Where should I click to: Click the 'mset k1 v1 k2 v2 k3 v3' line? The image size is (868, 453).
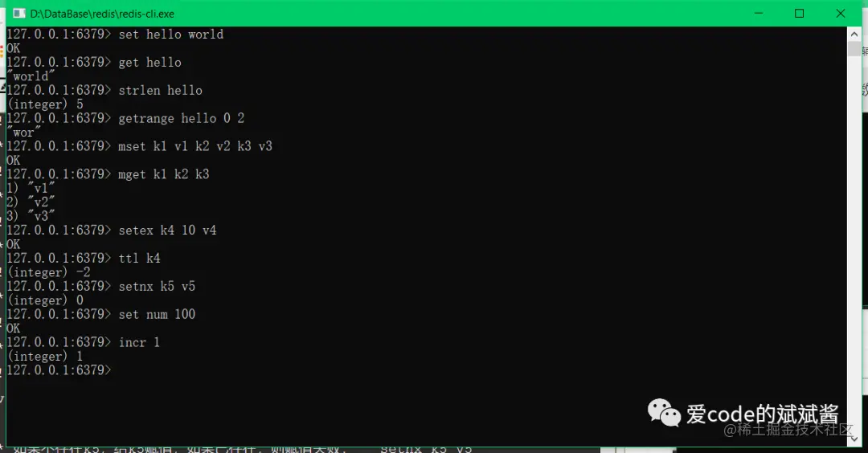pyautogui.click(x=140, y=146)
